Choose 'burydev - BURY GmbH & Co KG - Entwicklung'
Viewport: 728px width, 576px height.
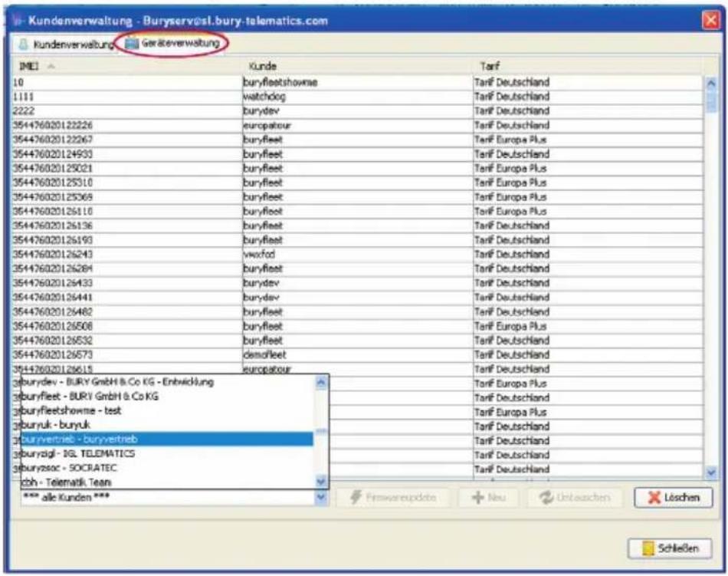[x=167, y=382]
